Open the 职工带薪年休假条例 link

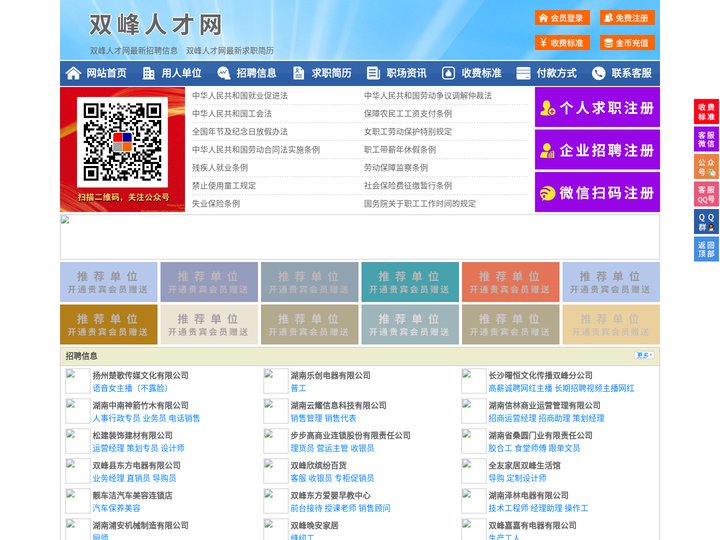point(400,150)
